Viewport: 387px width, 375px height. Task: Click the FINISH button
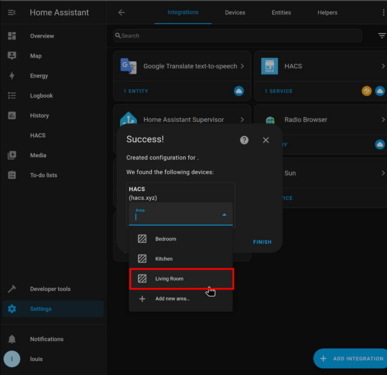[x=262, y=242]
